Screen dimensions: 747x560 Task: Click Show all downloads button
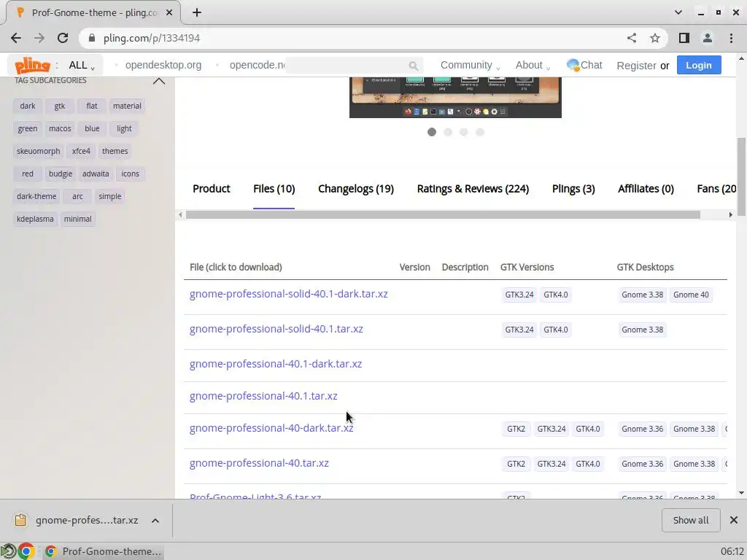[690, 521]
